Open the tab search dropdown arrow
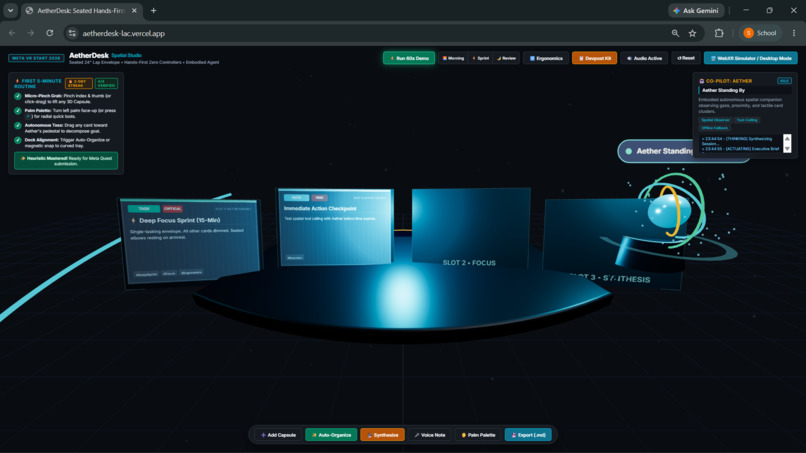The height and width of the screenshot is (453, 806). coord(10,10)
